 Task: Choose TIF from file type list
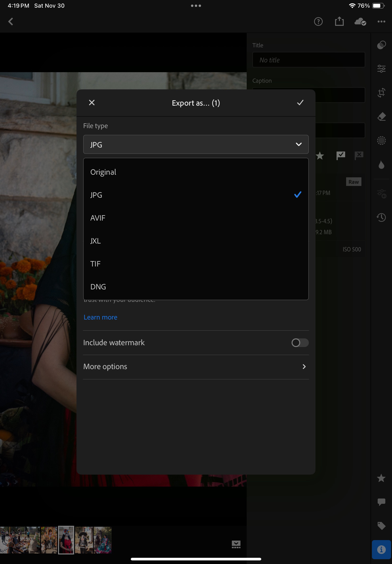pos(96,264)
